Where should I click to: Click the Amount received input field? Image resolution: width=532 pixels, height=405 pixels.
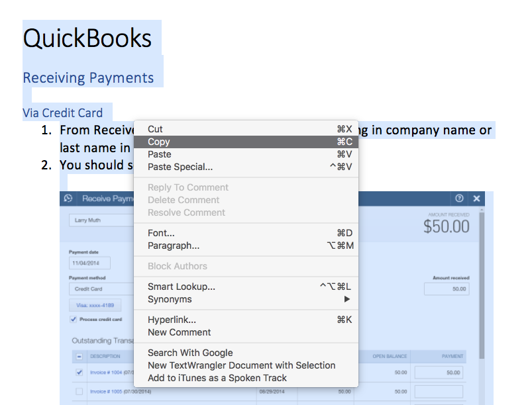tap(447, 289)
